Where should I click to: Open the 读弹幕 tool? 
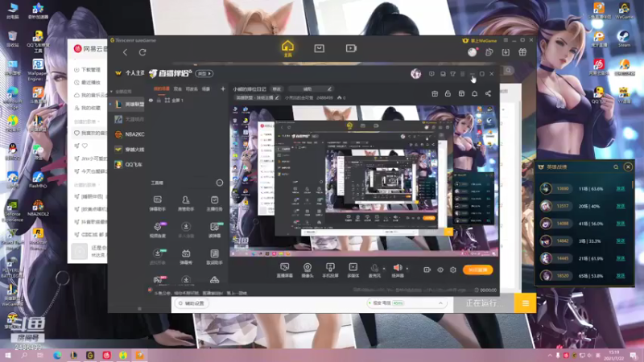point(214,230)
